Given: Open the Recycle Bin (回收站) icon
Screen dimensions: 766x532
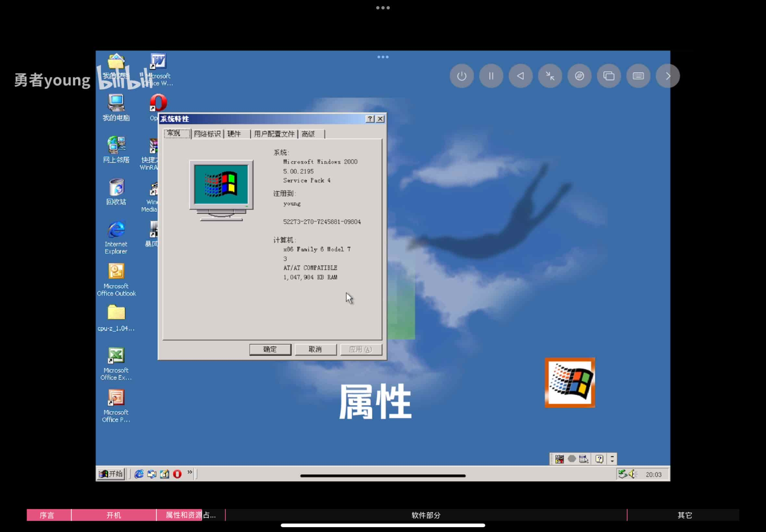Looking at the screenshot, I should (116, 192).
